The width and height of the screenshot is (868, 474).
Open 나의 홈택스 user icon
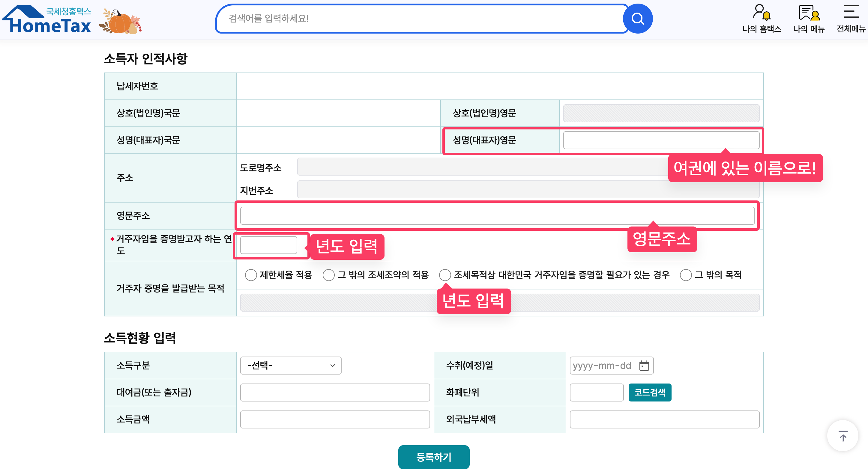(x=761, y=19)
